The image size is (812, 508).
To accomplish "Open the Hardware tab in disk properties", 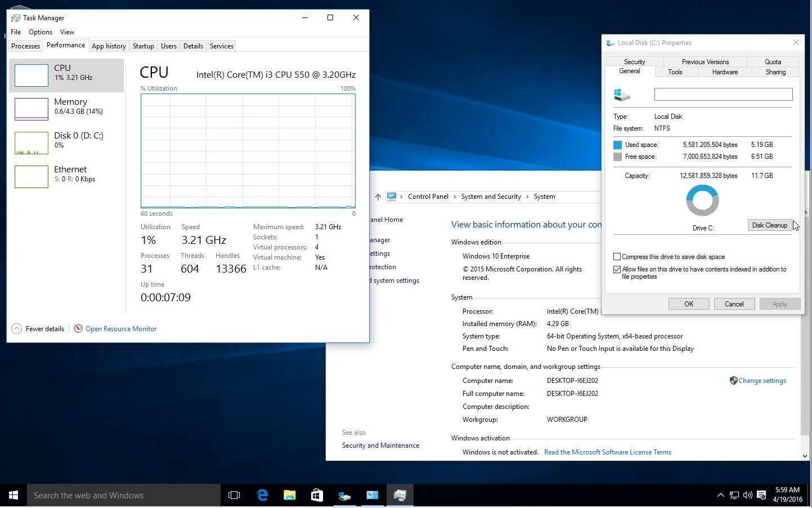I will 725,72.
